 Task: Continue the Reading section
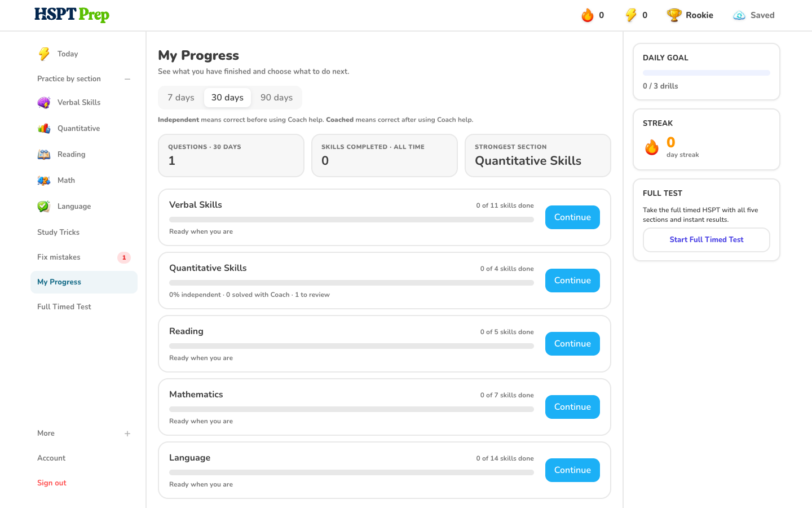click(x=572, y=344)
